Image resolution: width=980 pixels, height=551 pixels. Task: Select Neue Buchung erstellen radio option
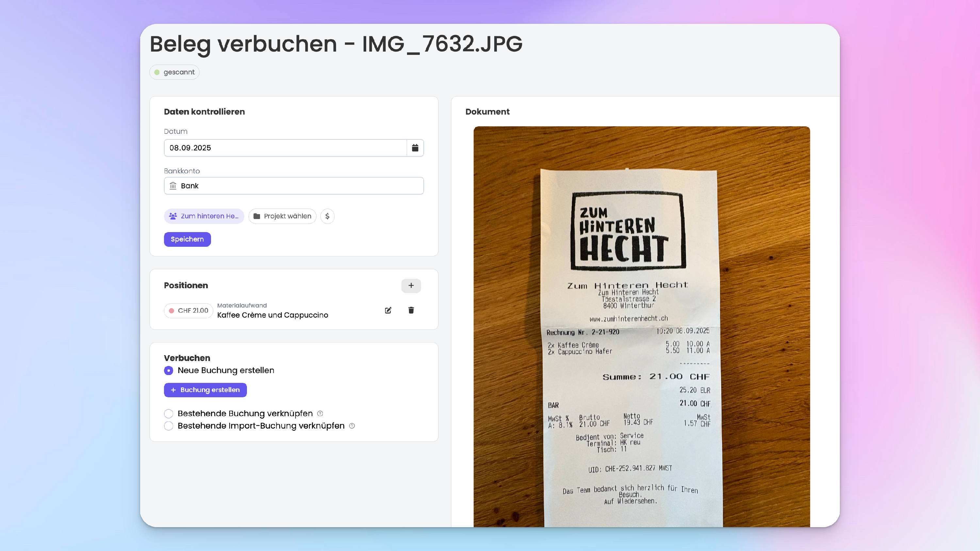pyautogui.click(x=169, y=370)
